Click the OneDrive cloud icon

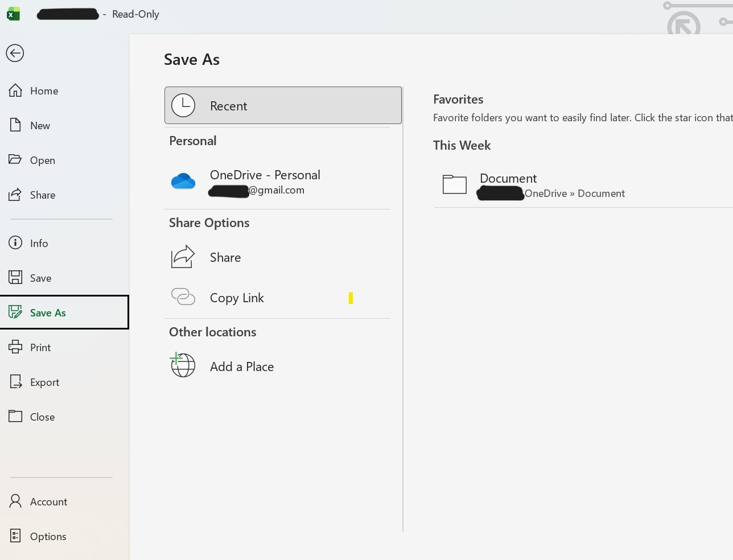(x=183, y=181)
